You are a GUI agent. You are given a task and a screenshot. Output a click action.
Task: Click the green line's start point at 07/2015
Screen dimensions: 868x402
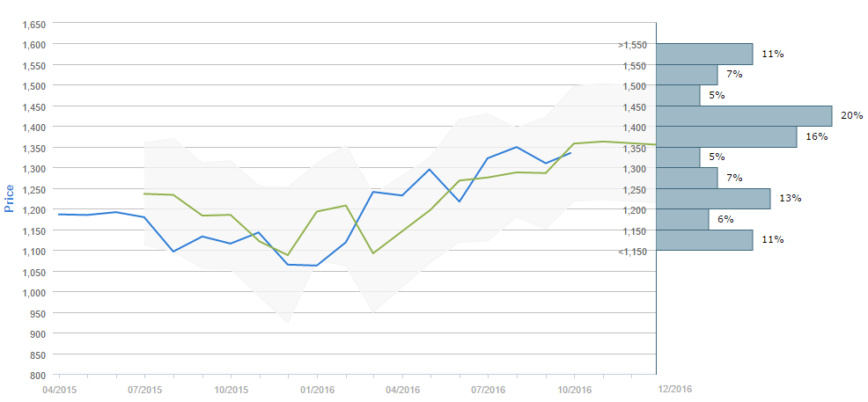tap(144, 194)
